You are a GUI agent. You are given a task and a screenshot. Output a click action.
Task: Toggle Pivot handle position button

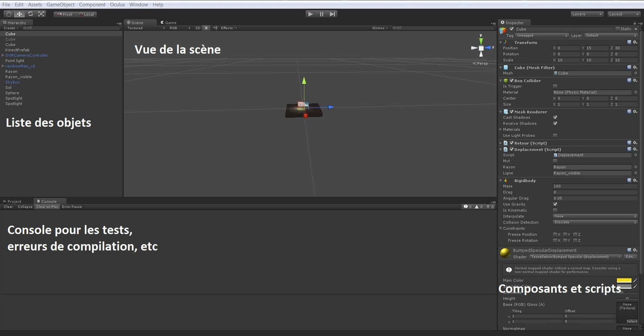pos(64,14)
